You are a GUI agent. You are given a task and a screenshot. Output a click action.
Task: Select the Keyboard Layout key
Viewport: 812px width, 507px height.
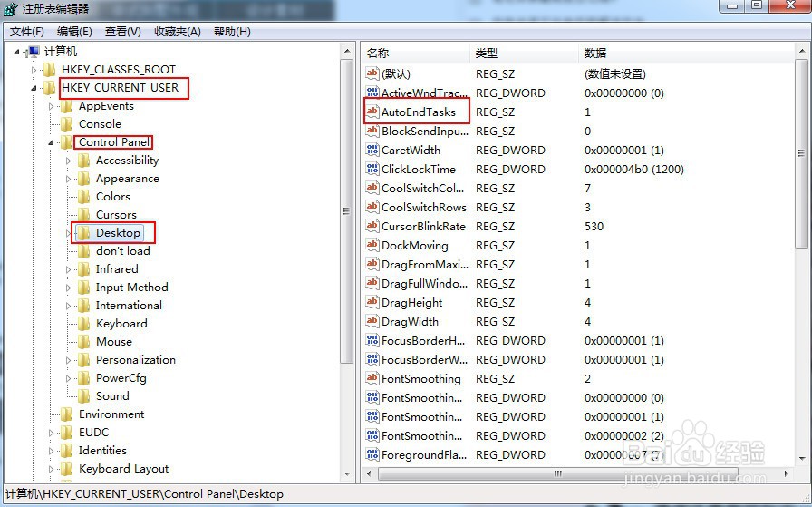click(124, 469)
